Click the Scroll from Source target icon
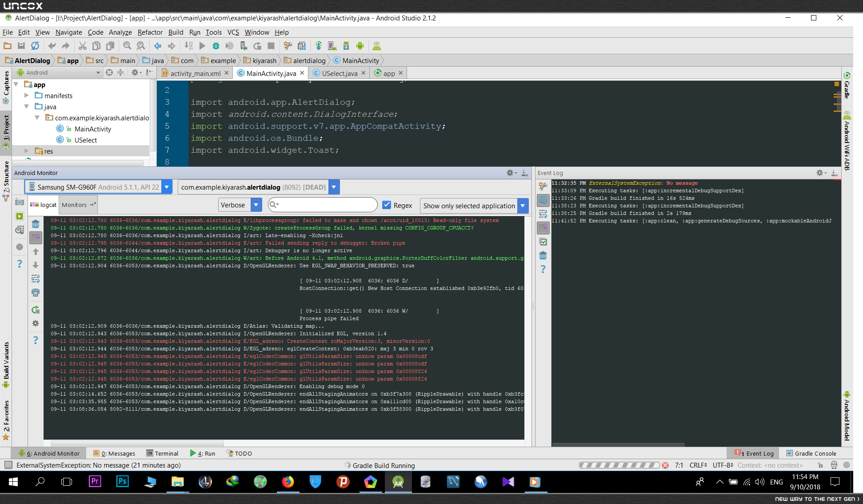863x504 pixels. [109, 72]
